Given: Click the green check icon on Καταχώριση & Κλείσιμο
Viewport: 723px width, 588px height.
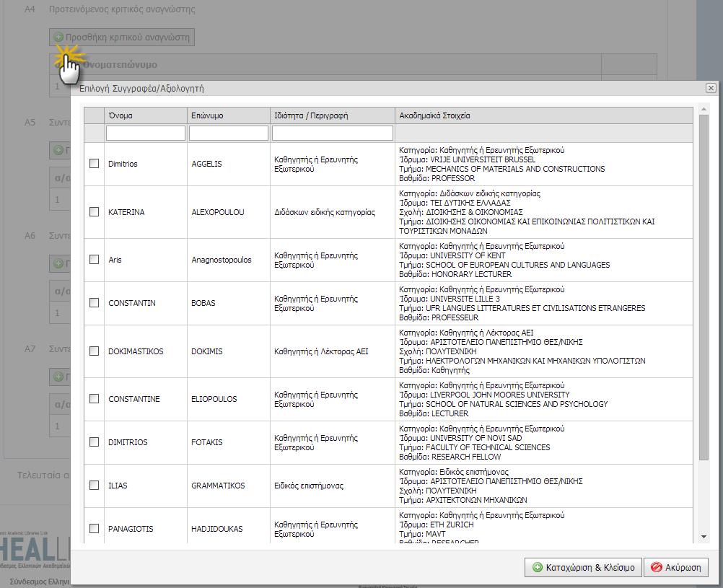Looking at the screenshot, I should coord(538,567).
